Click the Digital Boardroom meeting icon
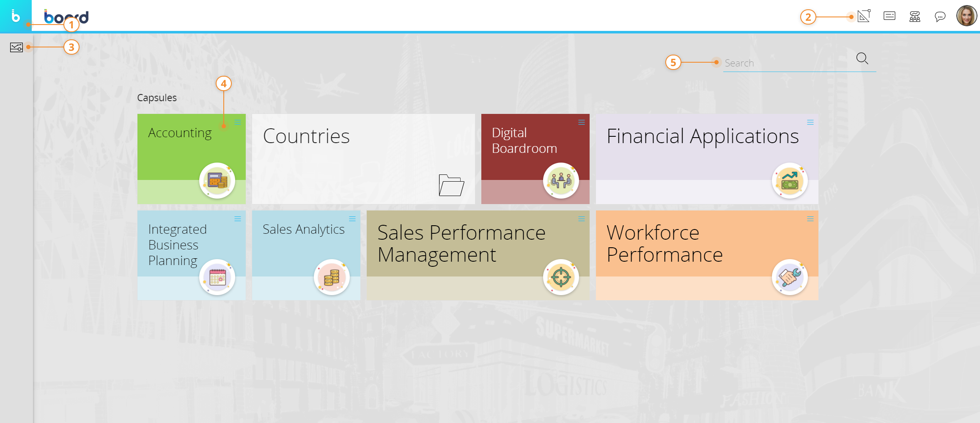This screenshot has height=423, width=980. coord(561,181)
